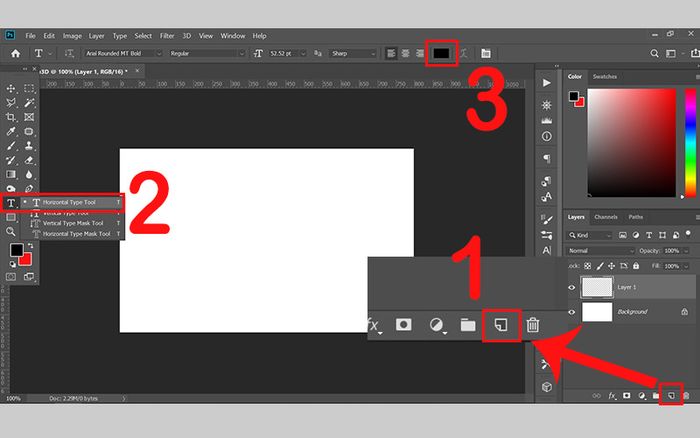Open the Create Warped Text dialog
This screenshot has height=438, width=700.
pyautogui.click(x=464, y=54)
